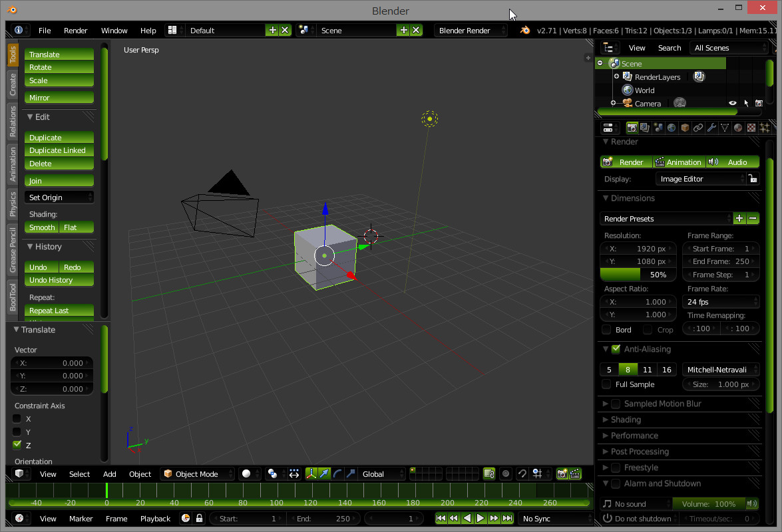This screenshot has width=782, height=532.
Task: Click the Smooth shading button
Action: [x=41, y=227]
